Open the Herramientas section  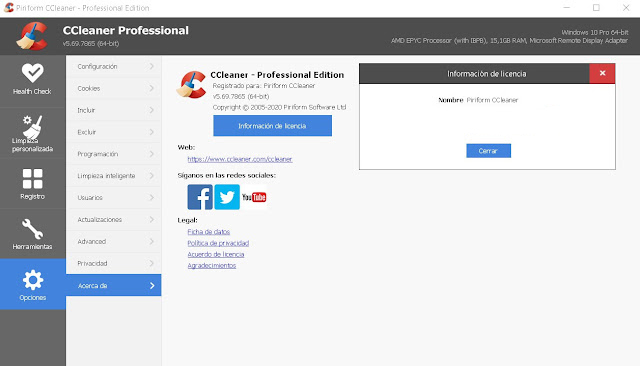tap(32, 234)
